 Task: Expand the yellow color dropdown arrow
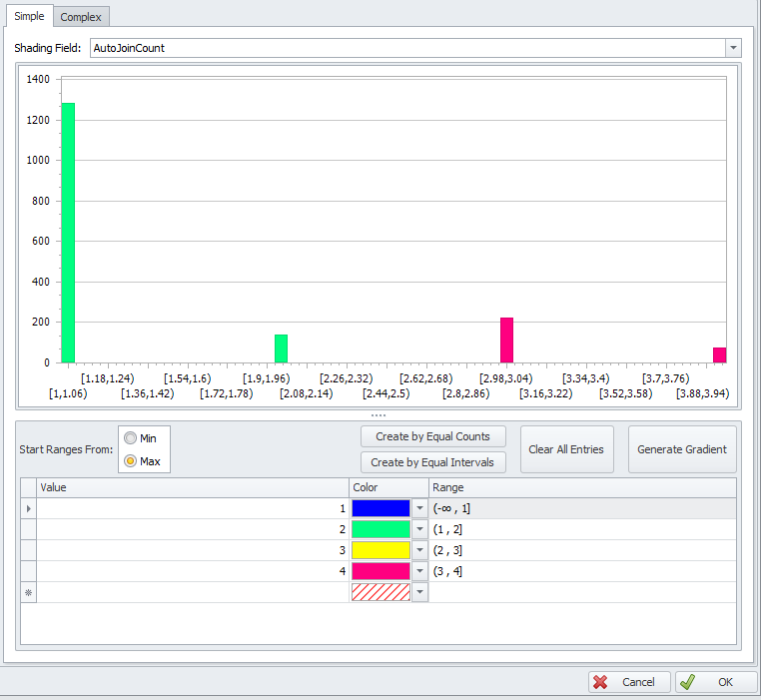pos(419,550)
